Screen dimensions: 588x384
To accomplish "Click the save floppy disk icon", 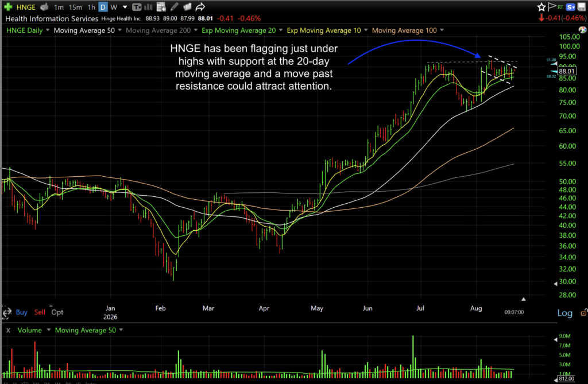I will pyautogui.click(x=582, y=7).
